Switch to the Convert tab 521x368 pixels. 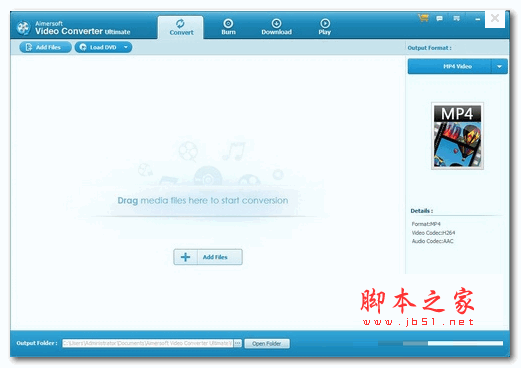pyautogui.click(x=180, y=27)
